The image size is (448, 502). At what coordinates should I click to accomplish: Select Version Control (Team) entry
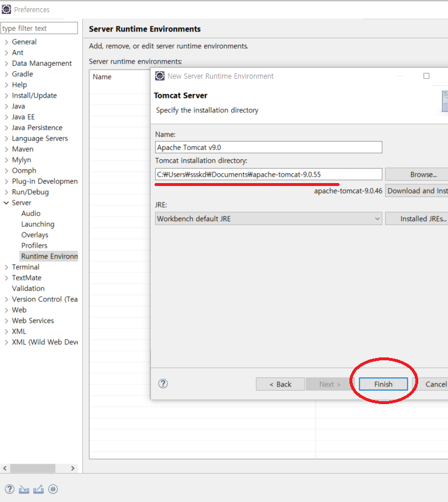point(44,299)
